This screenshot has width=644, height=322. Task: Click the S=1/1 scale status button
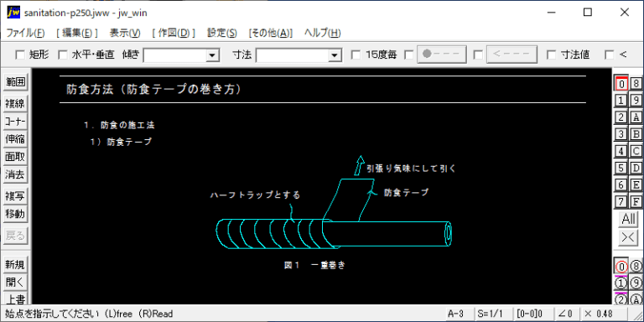[x=494, y=314]
